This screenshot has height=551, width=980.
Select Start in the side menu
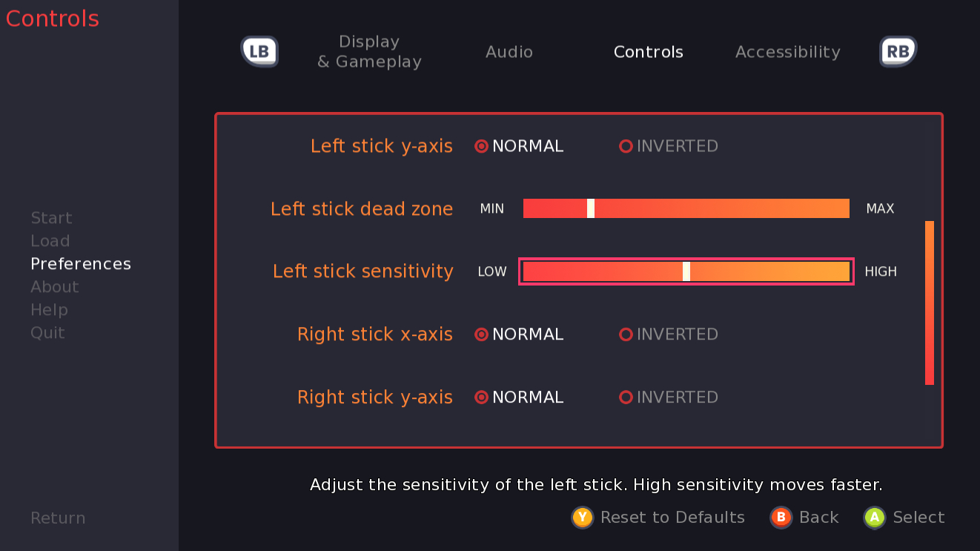51,218
